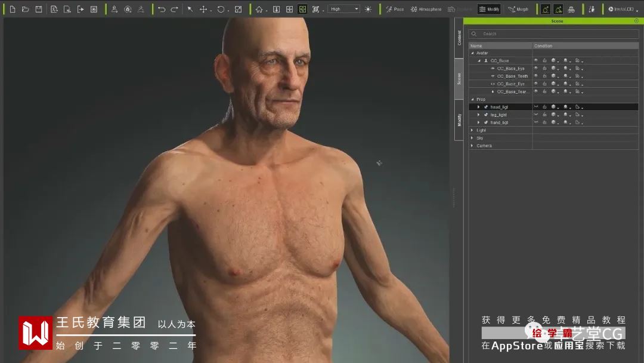Click the export arrow icon
This screenshot has width=644, height=363.
pyautogui.click(x=80, y=9)
